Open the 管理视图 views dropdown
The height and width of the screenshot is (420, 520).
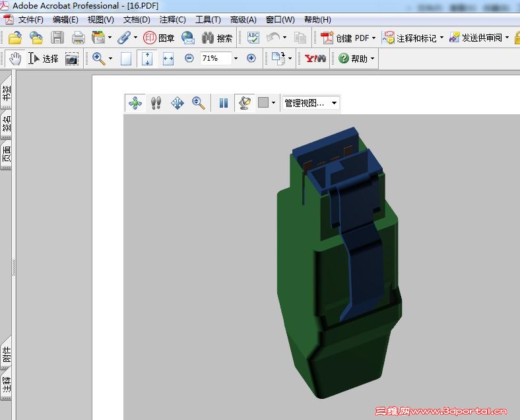pyautogui.click(x=311, y=103)
